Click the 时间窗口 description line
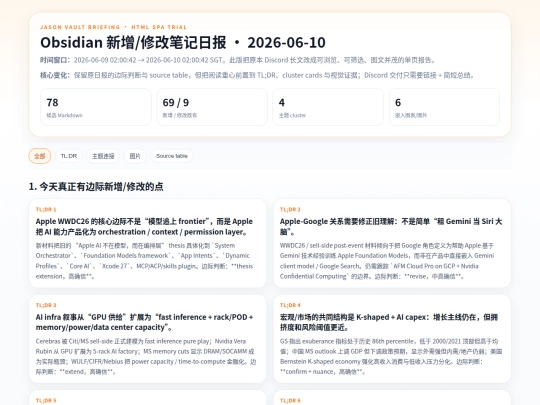 pyautogui.click(x=238, y=60)
